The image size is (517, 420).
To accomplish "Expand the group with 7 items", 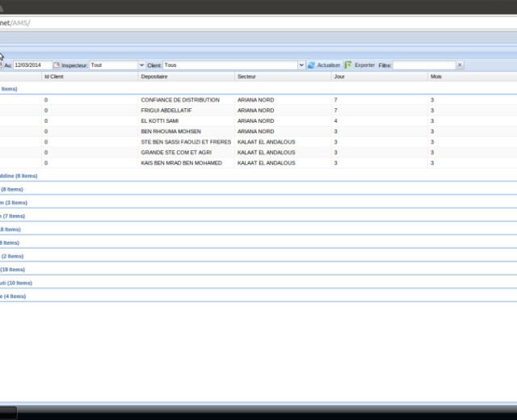I will click(13, 216).
